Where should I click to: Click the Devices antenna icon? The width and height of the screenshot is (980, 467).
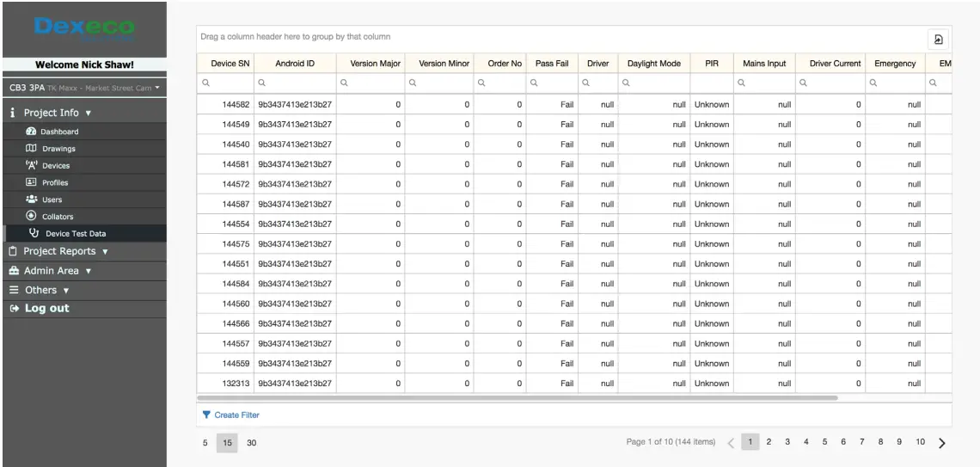(x=31, y=165)
